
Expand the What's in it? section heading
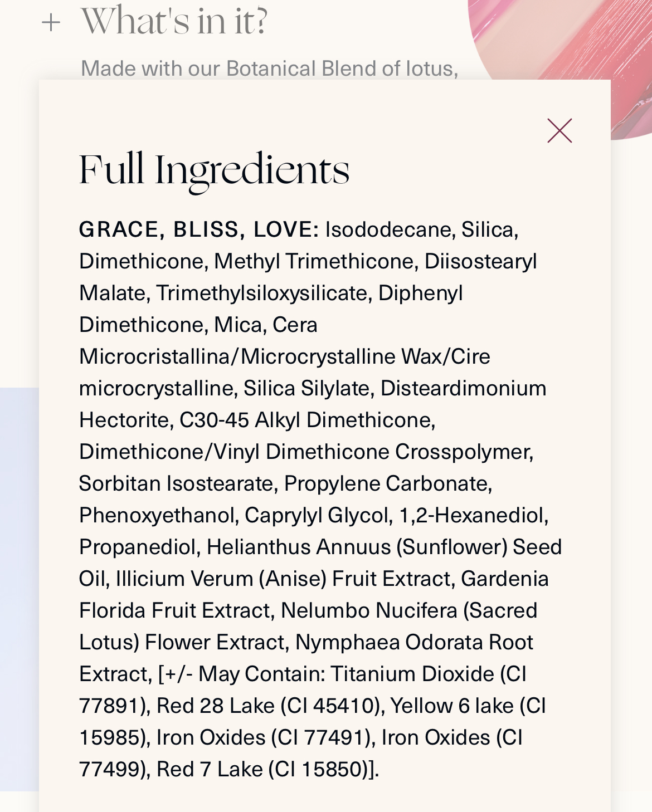tap(174, 21)
